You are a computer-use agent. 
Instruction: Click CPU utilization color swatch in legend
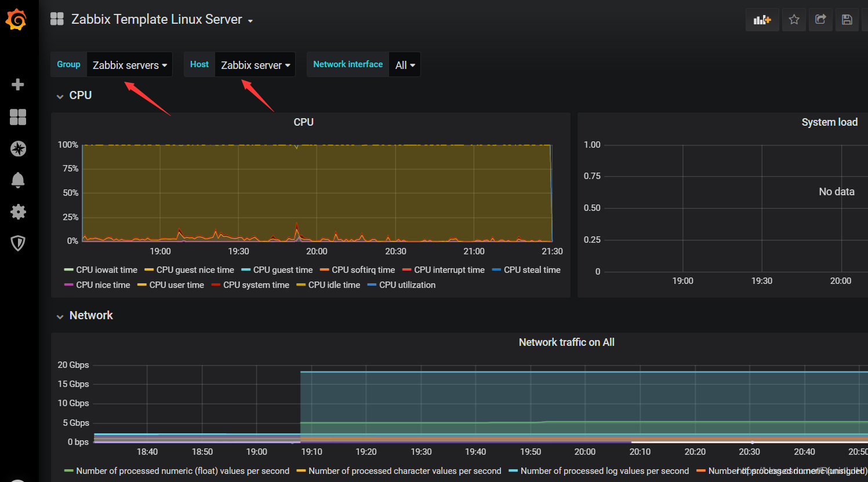pos(372,285)
